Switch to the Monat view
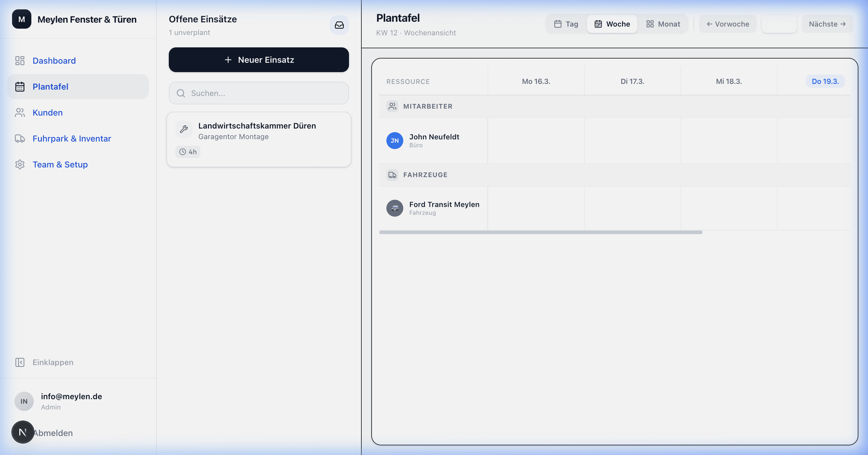Viewport: 868px width, 455px height. pos(663,24)
